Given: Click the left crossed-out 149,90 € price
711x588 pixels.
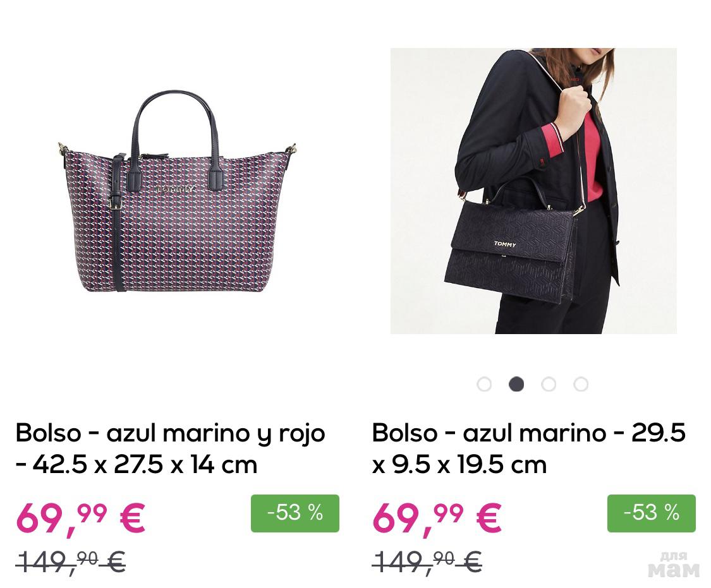Looking at the screenshot, I should [x=71, y=563].
